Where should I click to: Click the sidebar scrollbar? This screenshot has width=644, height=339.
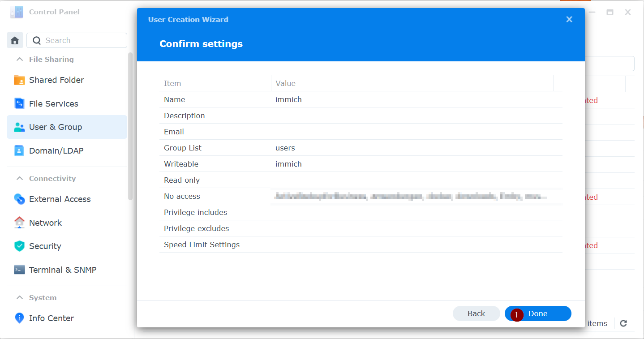tap(130, 126)
